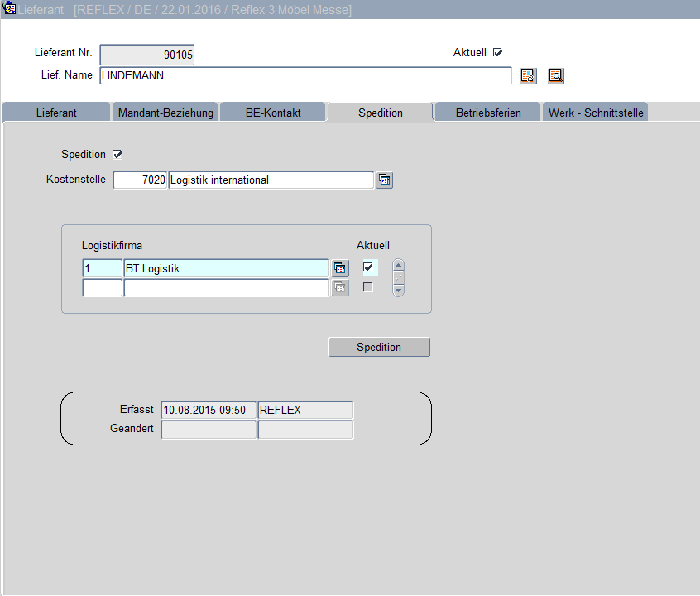Screen dimensions: 700x596
Task: Select the BE-Kontakt tab
Action: coord(273,113)
